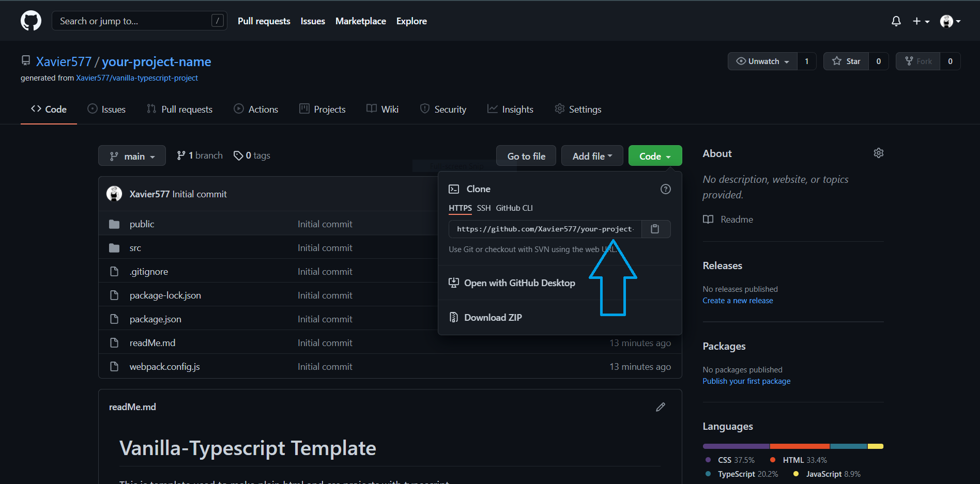
Task: Open the HTML 33.4% language entry
Action: tap(799, 460)
